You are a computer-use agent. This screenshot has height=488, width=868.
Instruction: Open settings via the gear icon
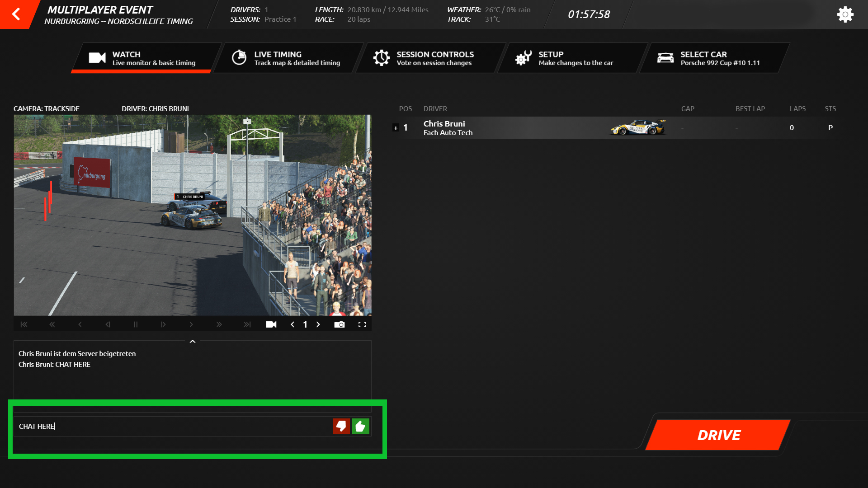tap(845, 14)
